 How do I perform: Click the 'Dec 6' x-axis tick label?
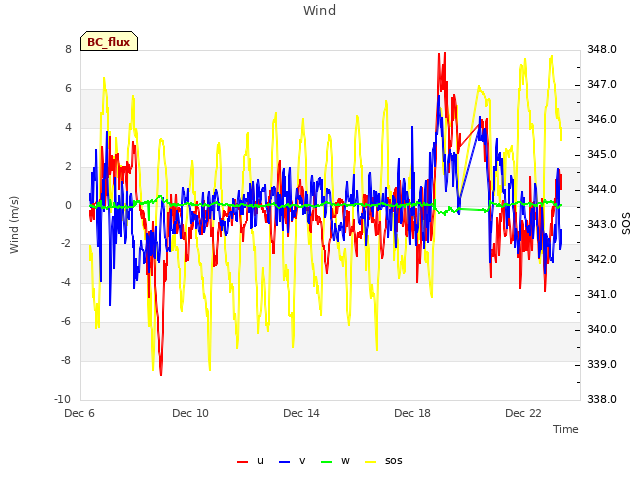point(80,413)
